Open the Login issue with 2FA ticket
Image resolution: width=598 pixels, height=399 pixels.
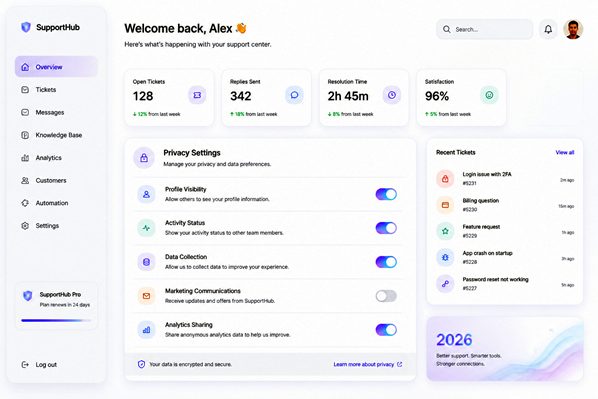click(x=505, y=179)
